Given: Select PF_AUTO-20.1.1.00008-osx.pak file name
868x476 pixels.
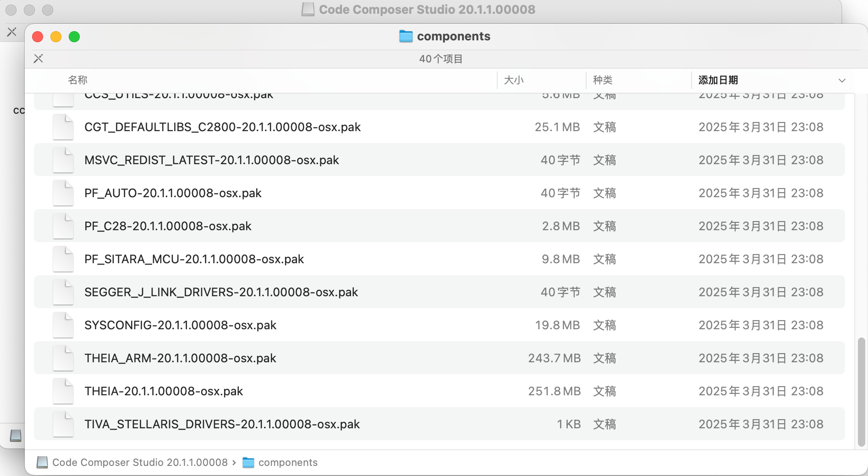Looking at the screenshot, I should (173, 193).
